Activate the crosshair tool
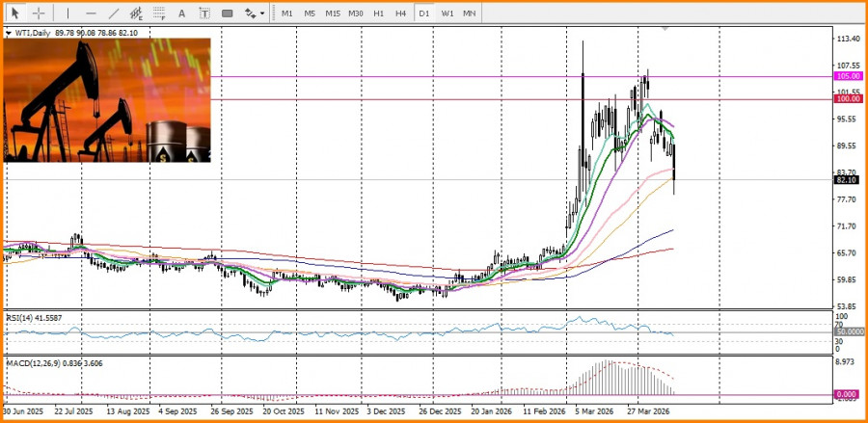868x423 pixels. pyautogui.click(x=39, y=13)
